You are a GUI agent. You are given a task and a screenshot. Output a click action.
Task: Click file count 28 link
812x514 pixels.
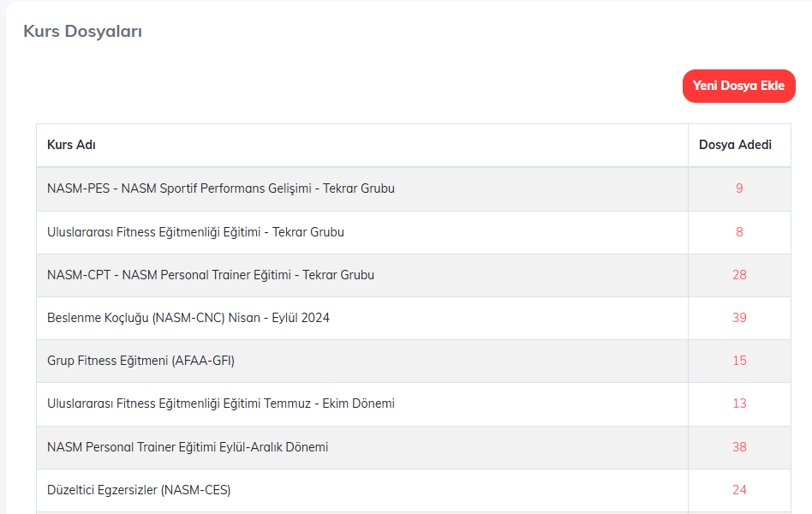point(739,275)
